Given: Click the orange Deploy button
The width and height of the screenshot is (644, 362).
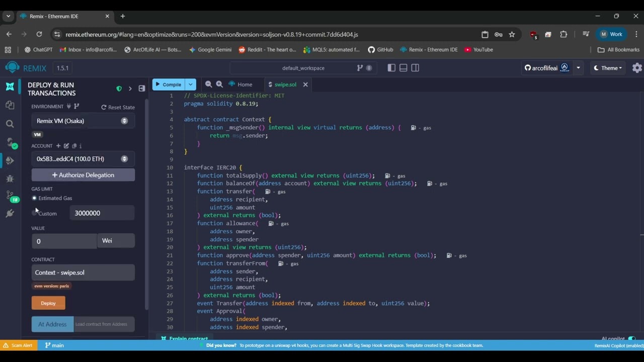Looking at the screenshot, I should pos(48,303).
